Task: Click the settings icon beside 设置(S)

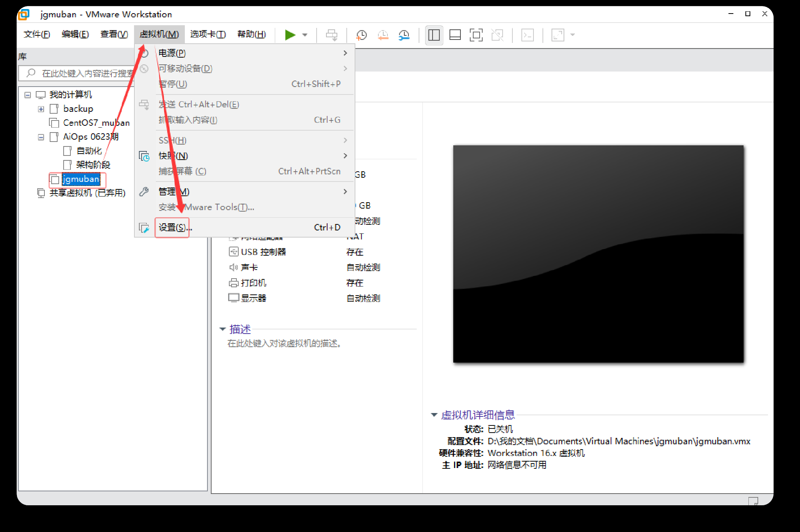Action: [144, 227]
